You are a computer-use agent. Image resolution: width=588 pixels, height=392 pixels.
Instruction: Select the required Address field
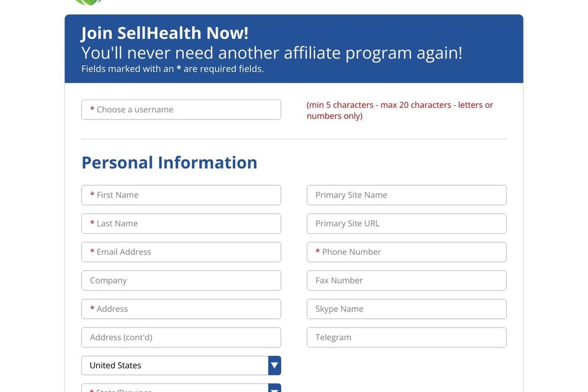pos(181,309)
